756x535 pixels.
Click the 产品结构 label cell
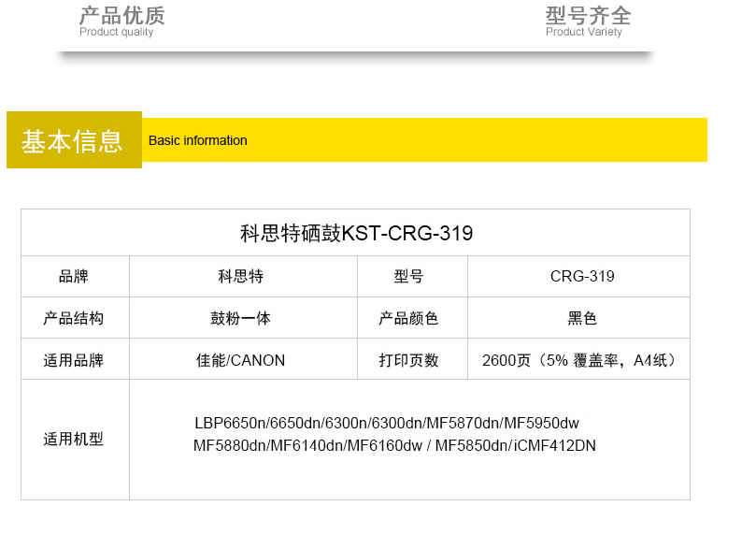pos(75,318)
